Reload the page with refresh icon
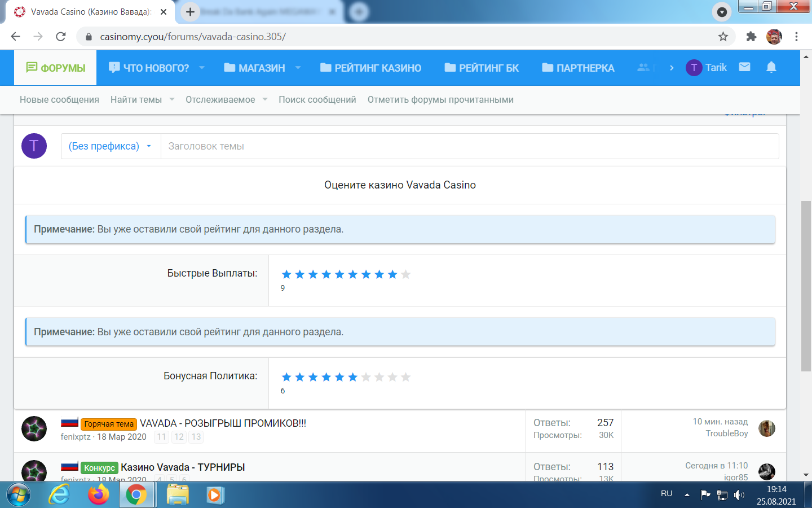 tap(61, 37)
